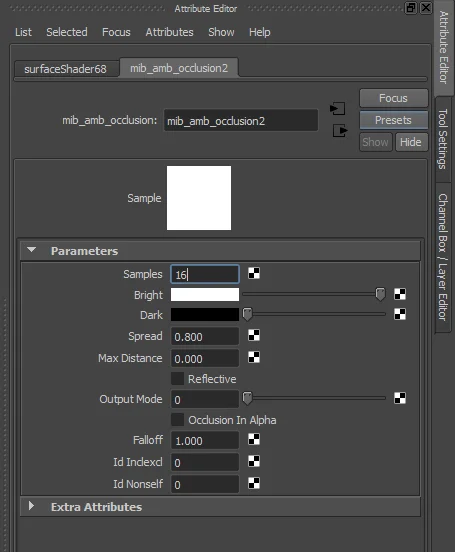The image size is (455, 552).
Task: Click the Spread value field
Action: [x=205, y=336]
